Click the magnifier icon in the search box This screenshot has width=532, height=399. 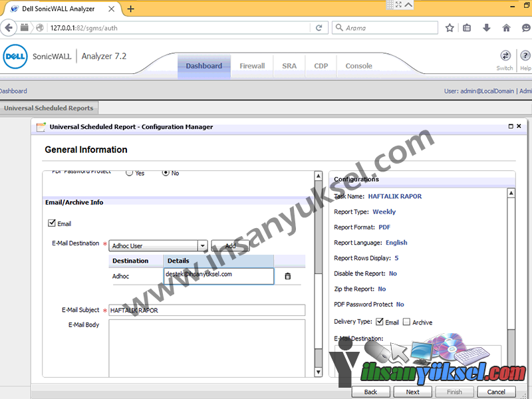click(x=339, y=27)
